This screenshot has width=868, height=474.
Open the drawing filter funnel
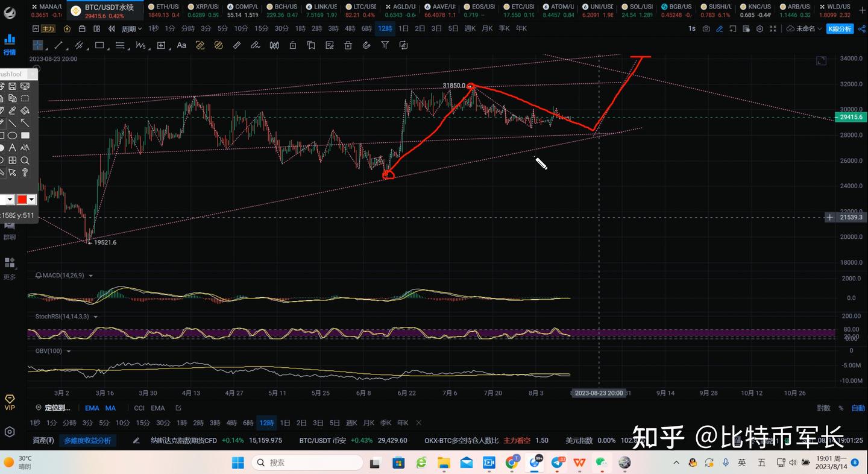[x=385, y=45]
